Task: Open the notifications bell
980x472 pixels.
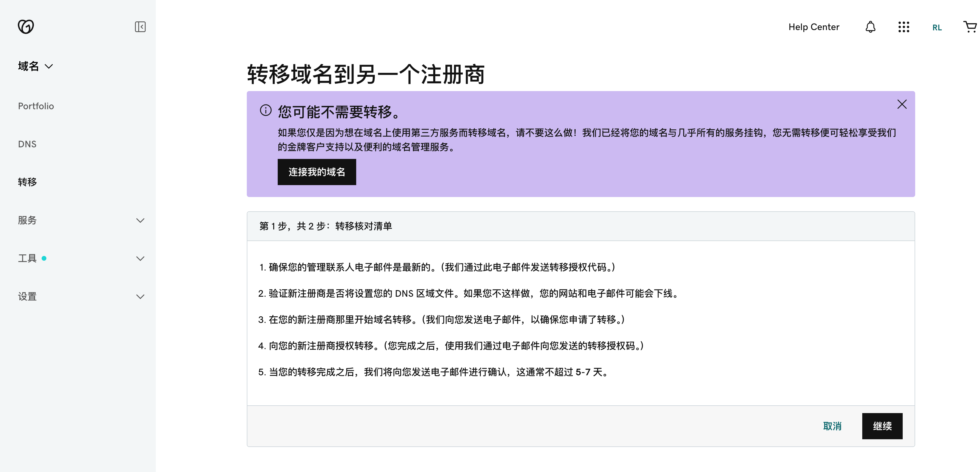Action: pos(871,27)
